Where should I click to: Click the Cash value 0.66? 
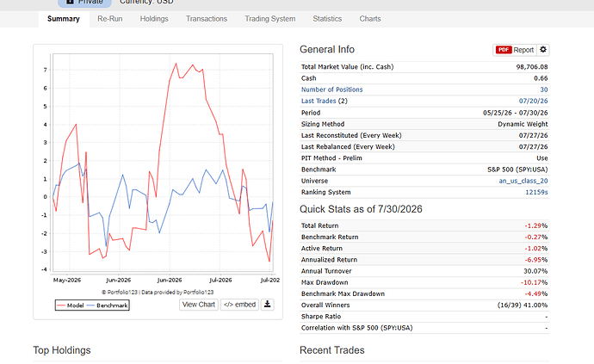click(541, 78)
